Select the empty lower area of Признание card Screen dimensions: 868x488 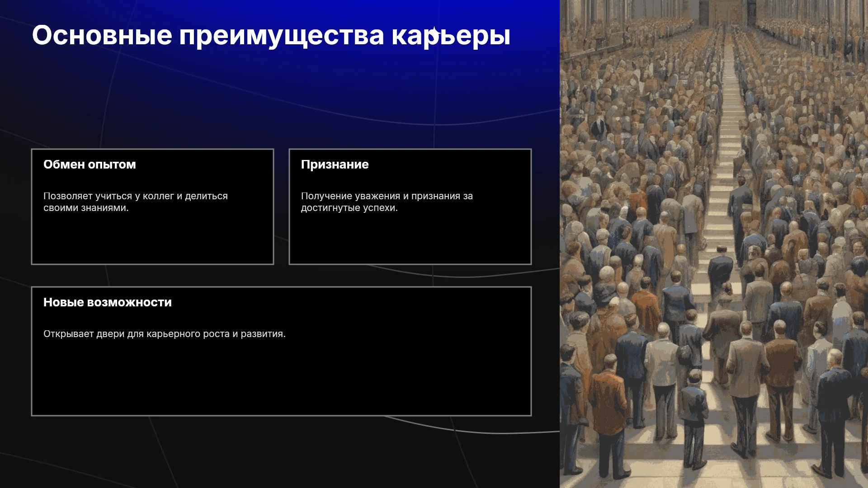[x=410, y=239]
